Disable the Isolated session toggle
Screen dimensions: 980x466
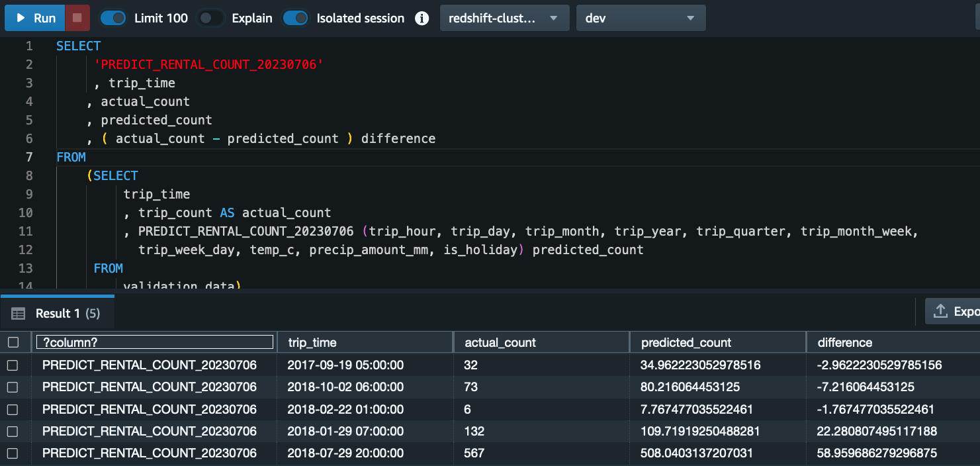click(295, 18)
